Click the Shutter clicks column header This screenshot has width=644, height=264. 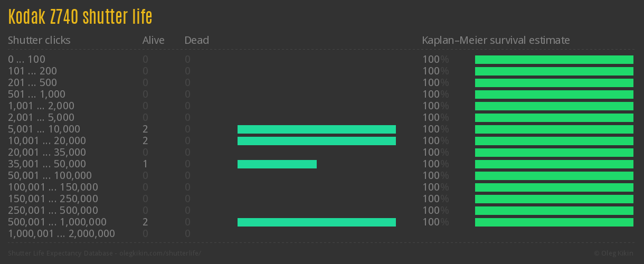(x=39, y=40)
